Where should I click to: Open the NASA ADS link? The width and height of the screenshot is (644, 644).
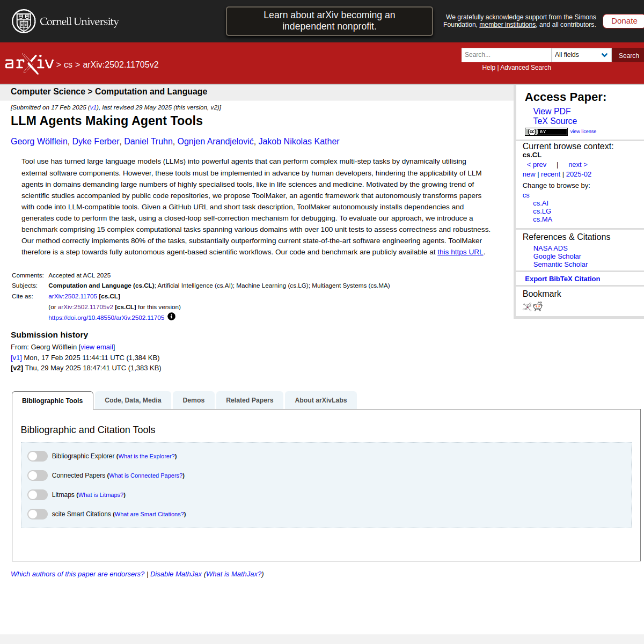tap(550, 248)
